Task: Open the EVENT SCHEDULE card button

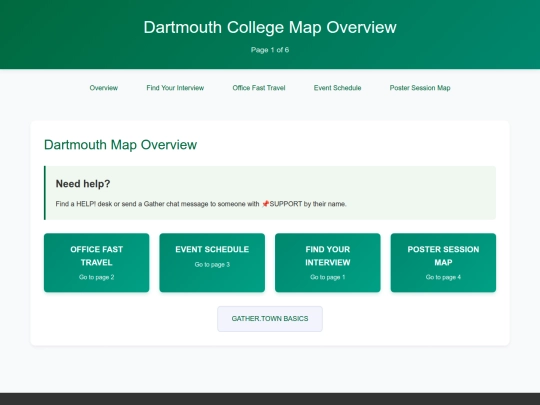Action: click(x=212, y=263)
